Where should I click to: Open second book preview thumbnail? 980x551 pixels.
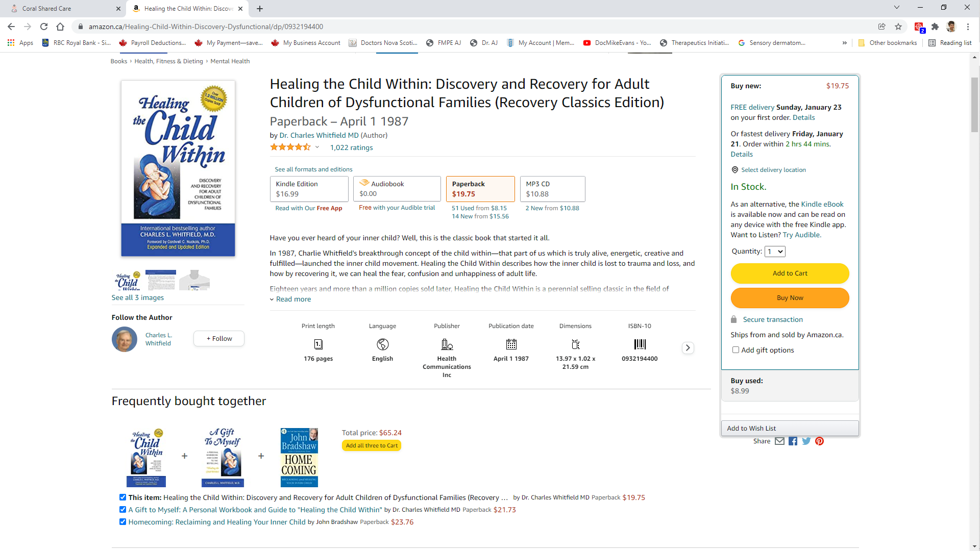161,280
